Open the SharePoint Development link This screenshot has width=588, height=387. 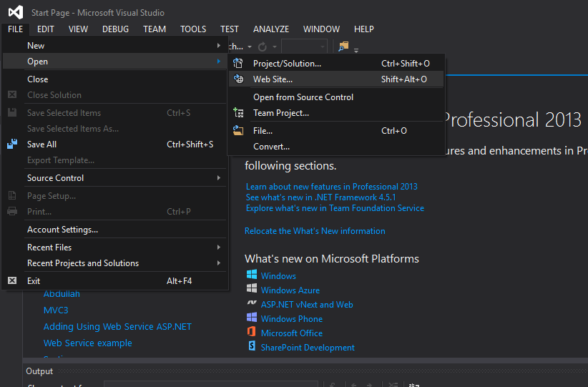(308, 347)
